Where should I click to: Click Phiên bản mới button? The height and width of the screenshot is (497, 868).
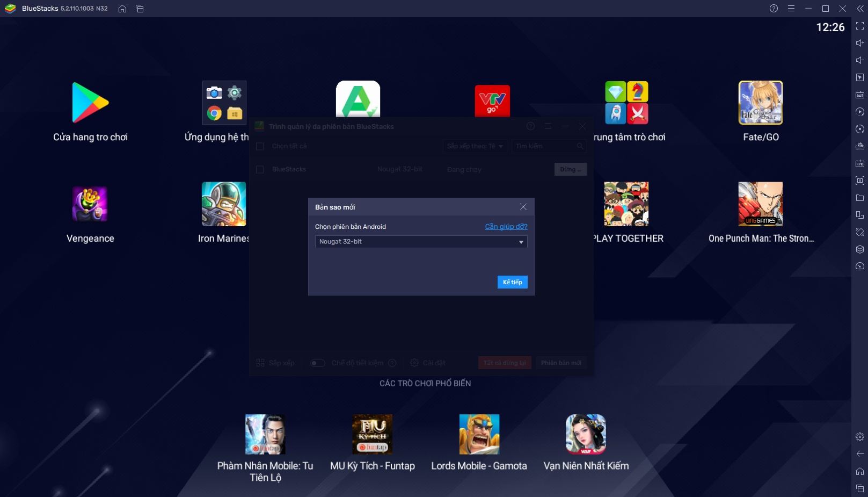click(561, 363)
